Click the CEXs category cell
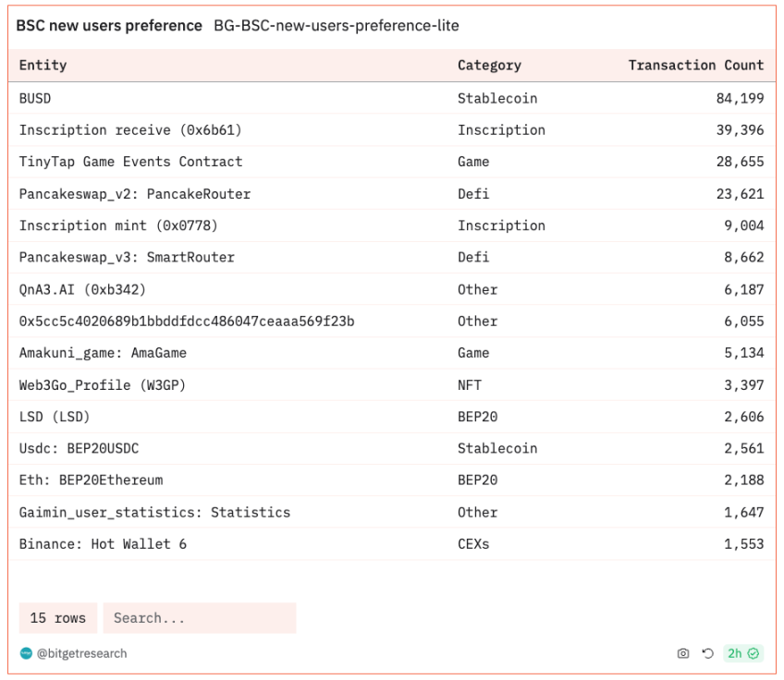The height and width of the screenshot is (680, 784). 473,543
